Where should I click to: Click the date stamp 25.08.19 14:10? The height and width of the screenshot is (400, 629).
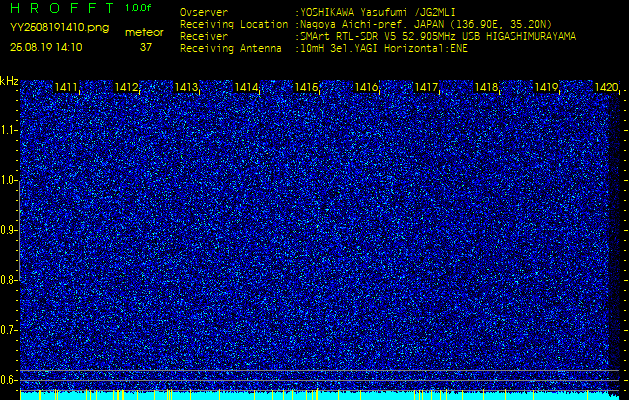tap(46, 47)
